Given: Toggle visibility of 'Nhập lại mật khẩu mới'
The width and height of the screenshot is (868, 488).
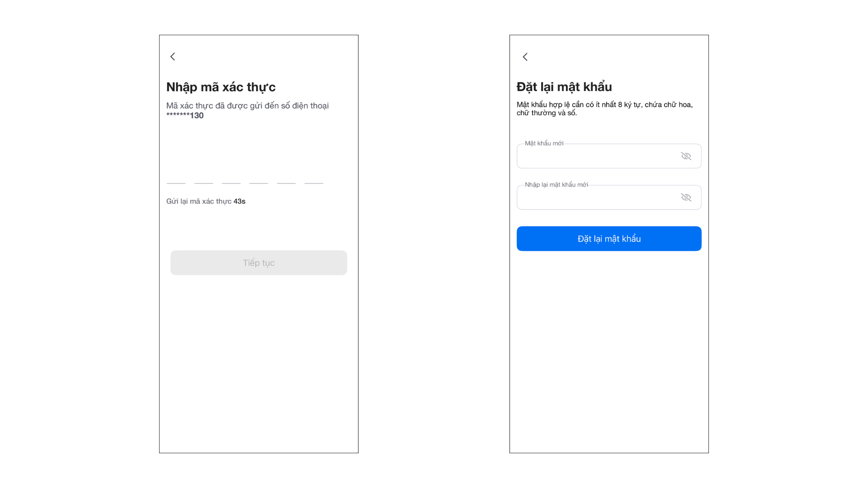Looking at the screenshot, I should [686, 197].
